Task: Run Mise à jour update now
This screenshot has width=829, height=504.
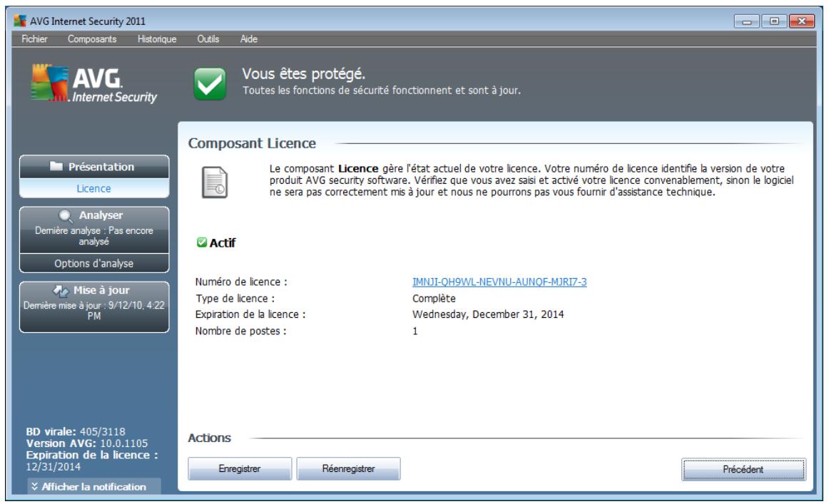Action: [94, 307]
